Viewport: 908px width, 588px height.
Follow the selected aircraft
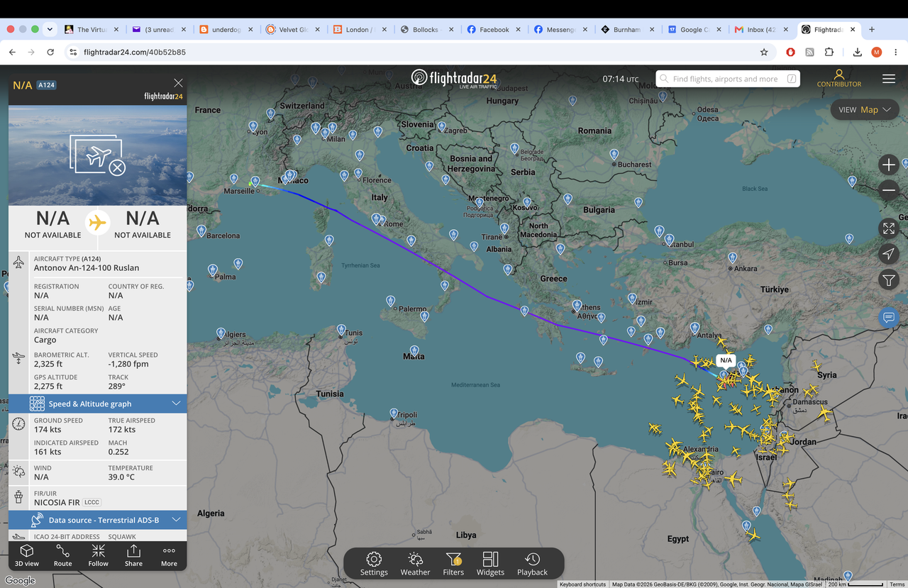98,555
